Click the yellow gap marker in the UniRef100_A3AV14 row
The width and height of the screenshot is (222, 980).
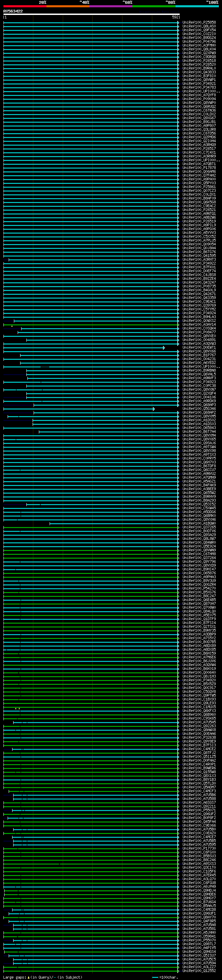[12, 326]
